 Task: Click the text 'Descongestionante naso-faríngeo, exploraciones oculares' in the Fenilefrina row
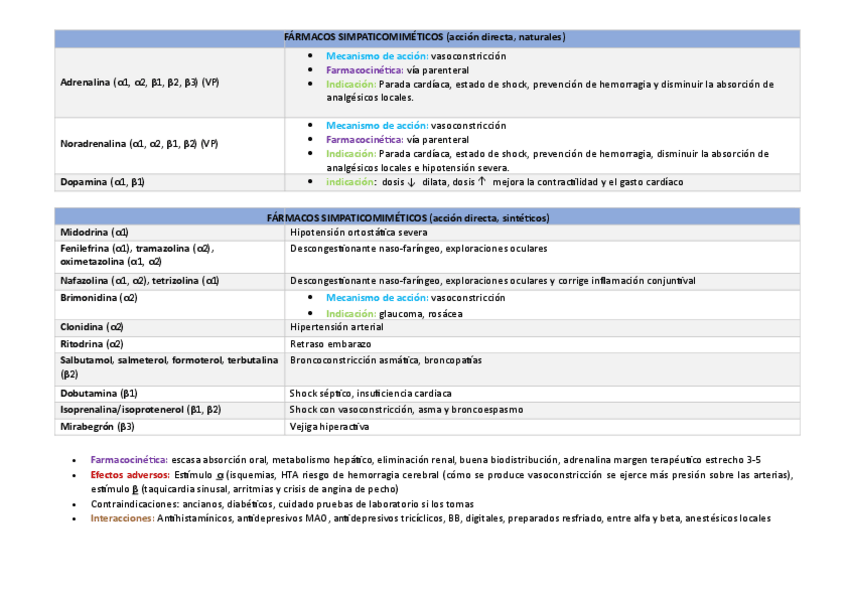coord(419,249)
